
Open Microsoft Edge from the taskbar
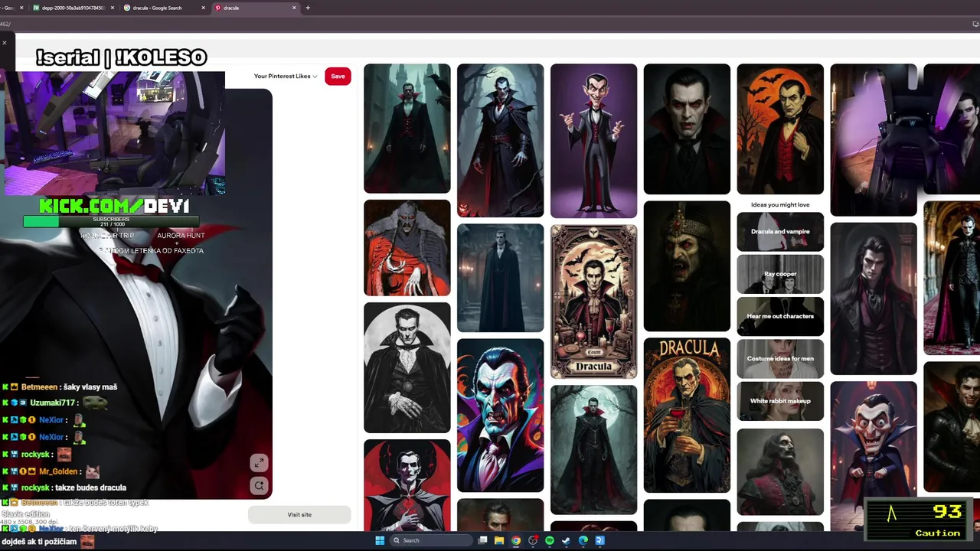tap(583, 540)
